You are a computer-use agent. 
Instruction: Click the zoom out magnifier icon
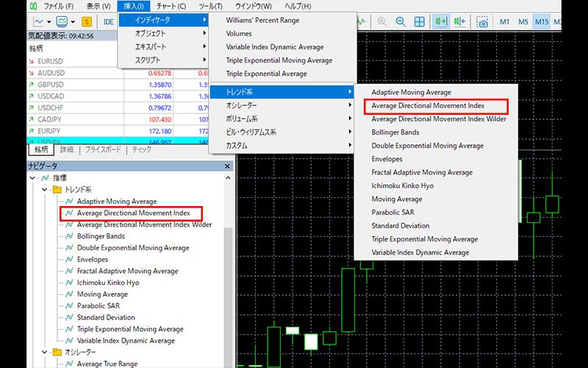tap(401, 22)
